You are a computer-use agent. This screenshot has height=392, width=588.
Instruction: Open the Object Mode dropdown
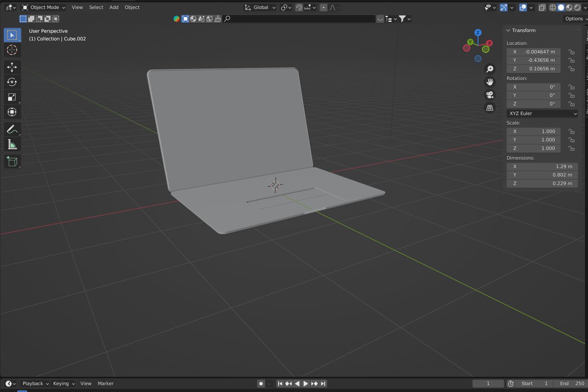coord(44,7)
